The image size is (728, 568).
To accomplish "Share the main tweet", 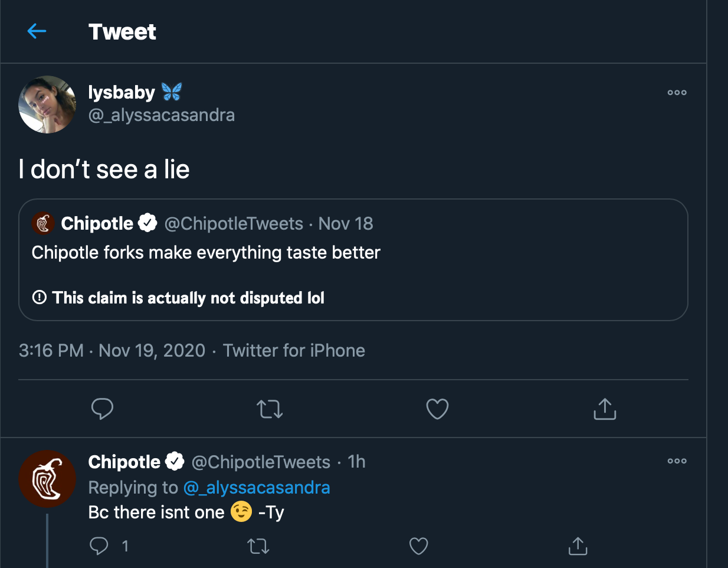I will click(605, 409).
